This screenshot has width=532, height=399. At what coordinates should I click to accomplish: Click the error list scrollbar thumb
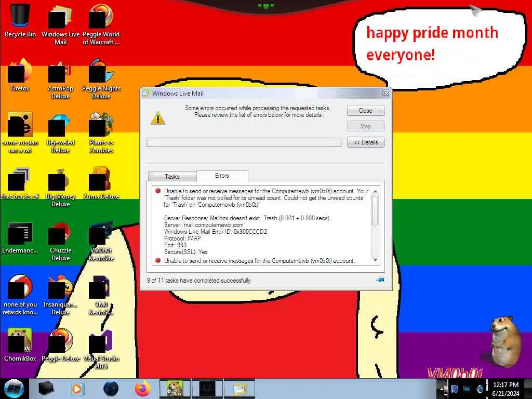375,210
